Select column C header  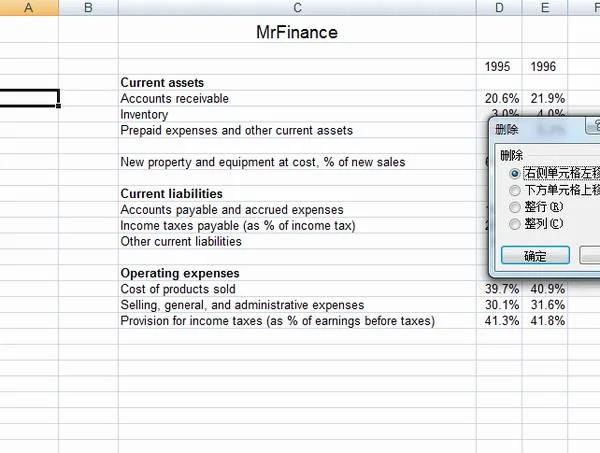pos(298,8)
